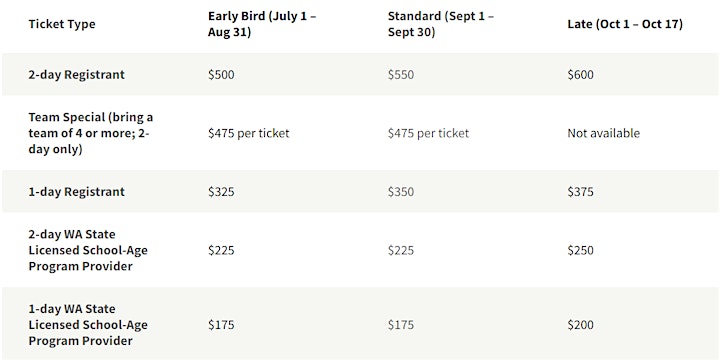Image resolution: width=720 pixels, height=361 pixels.
Task: Select the Early Bird column header
Action: (262, 24)
